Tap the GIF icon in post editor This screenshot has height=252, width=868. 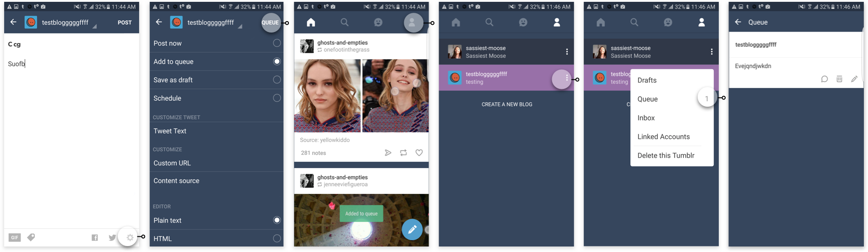(15, 237)
